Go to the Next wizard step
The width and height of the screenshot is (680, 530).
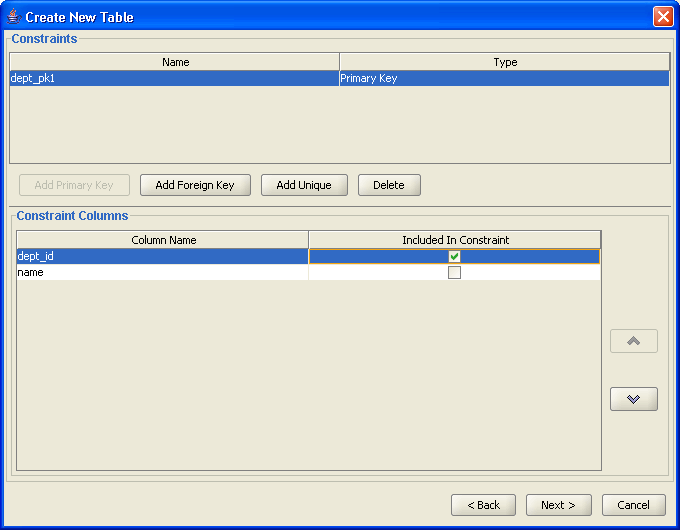[558, 505]
